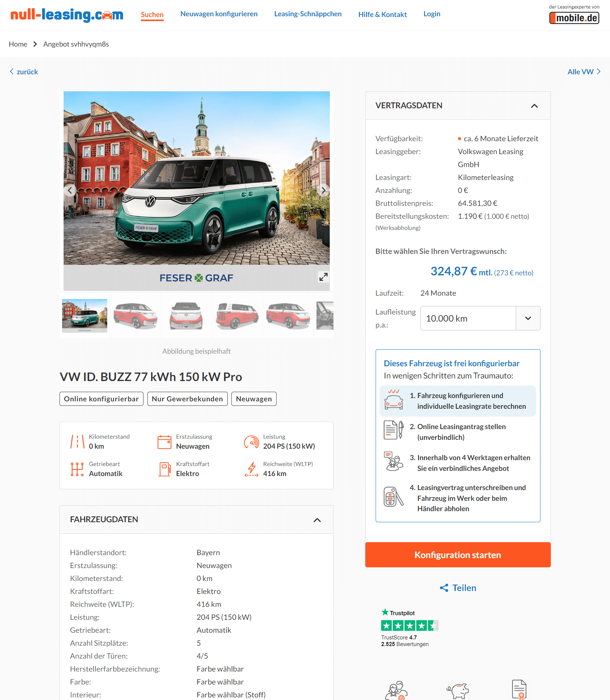Click the Kraftstoffart fuel pump icon
This screenshot has width=610, height=700.
click(x=165, y=469)
